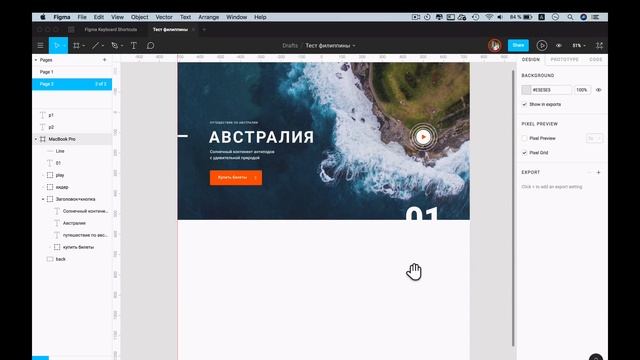Add a new page with the plus icon
The width and height of the screenshot is (640, 360).
point(104,60)
